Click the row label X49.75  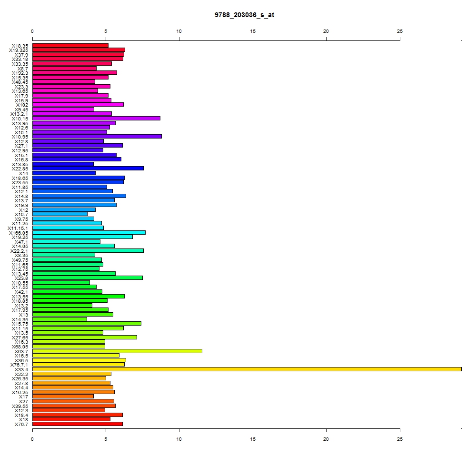click(x=20, y=260)
